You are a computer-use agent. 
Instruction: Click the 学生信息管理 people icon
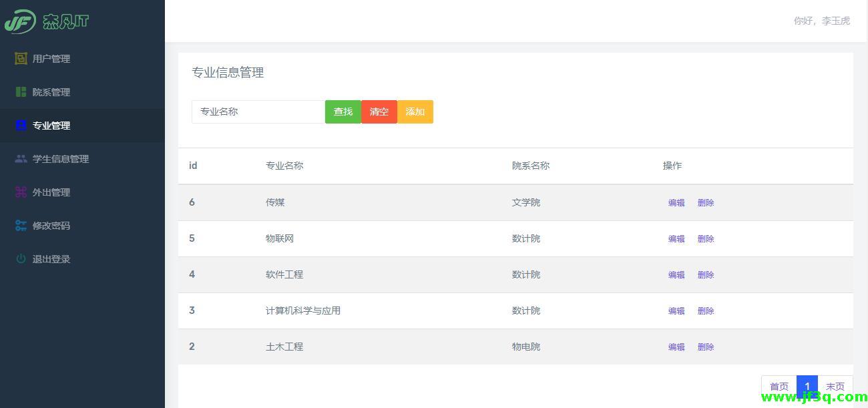pos(21,159)
